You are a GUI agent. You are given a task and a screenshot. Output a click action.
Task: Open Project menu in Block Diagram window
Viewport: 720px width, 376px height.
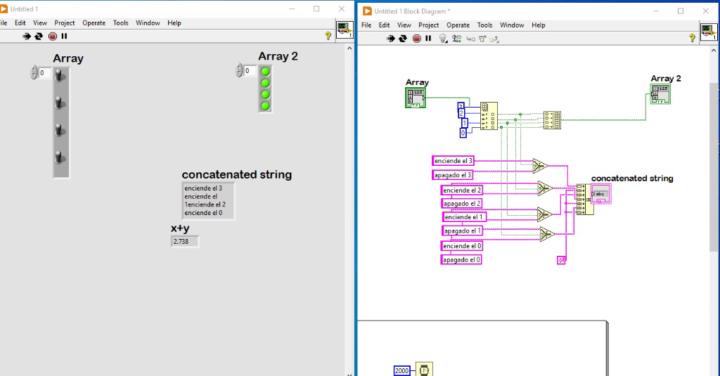428,25
